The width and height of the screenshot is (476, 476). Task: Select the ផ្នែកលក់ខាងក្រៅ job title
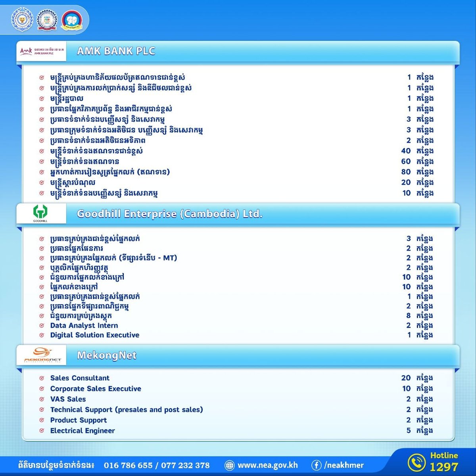tap(74, 287)
